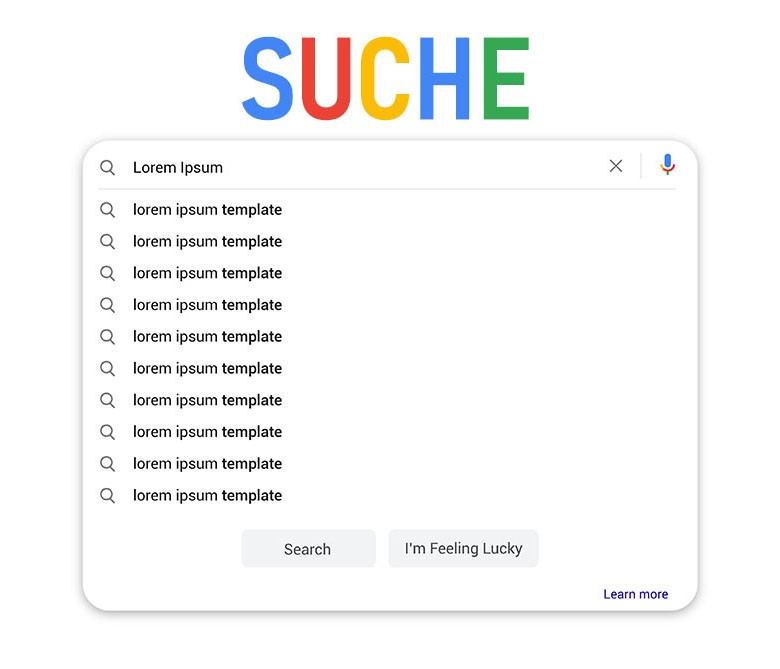Focus the search field containing "Lorem Ipsum"

click(x=360, y=167)
